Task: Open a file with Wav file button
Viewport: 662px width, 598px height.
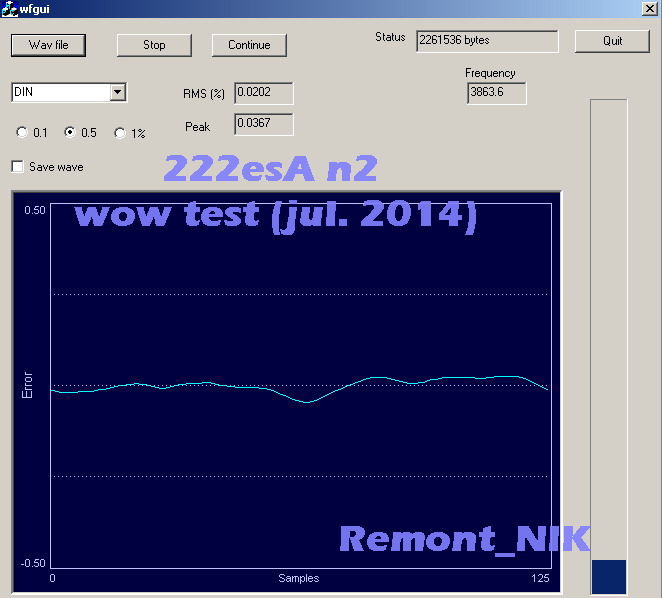Action: coord(48,45)
